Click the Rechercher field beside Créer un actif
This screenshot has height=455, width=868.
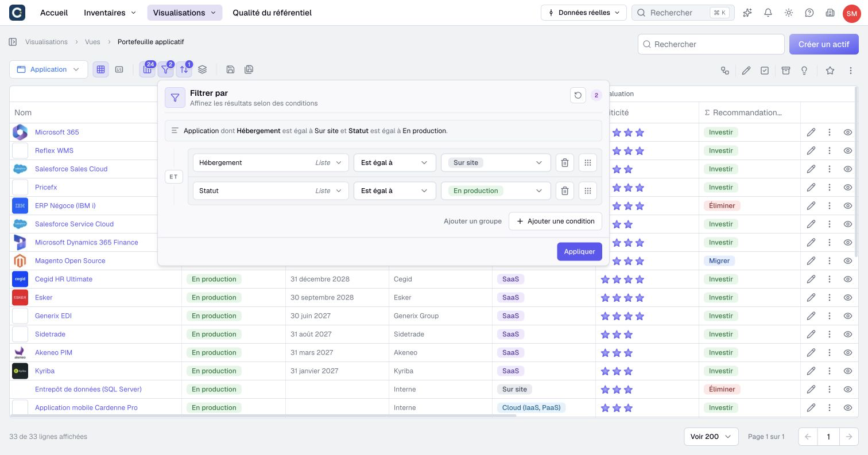coord(711,44)
